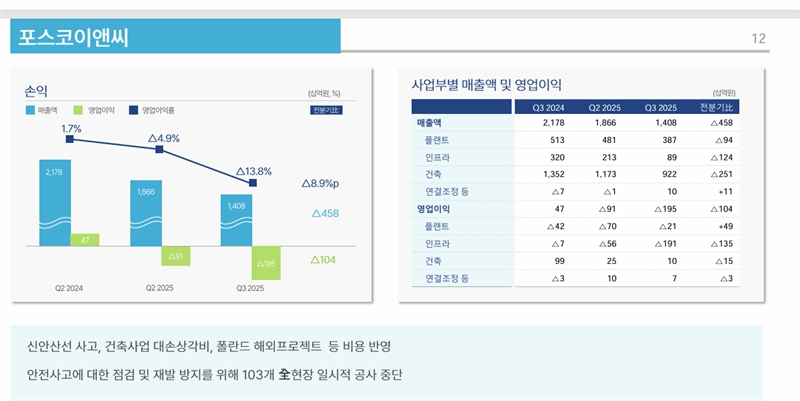The width and height of the screenshot is (800, 401).
Task: Click the page number 12
Action: click(758, 39)
